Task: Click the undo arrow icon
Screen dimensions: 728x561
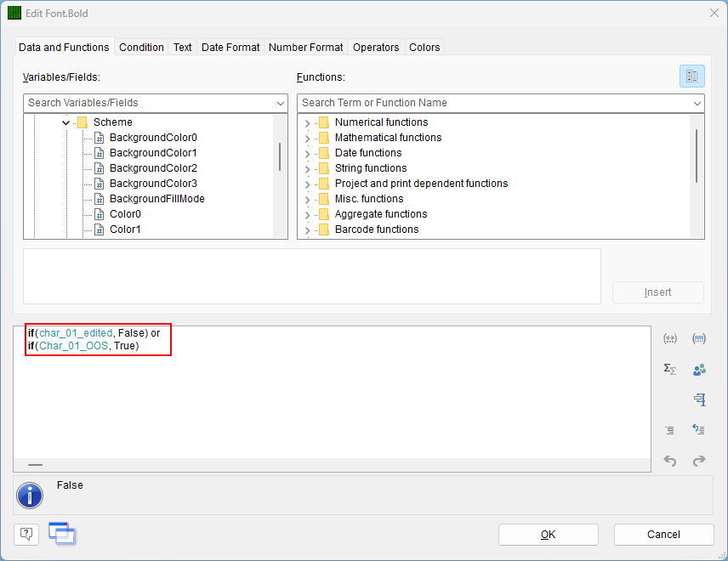Action: [669, 461]
